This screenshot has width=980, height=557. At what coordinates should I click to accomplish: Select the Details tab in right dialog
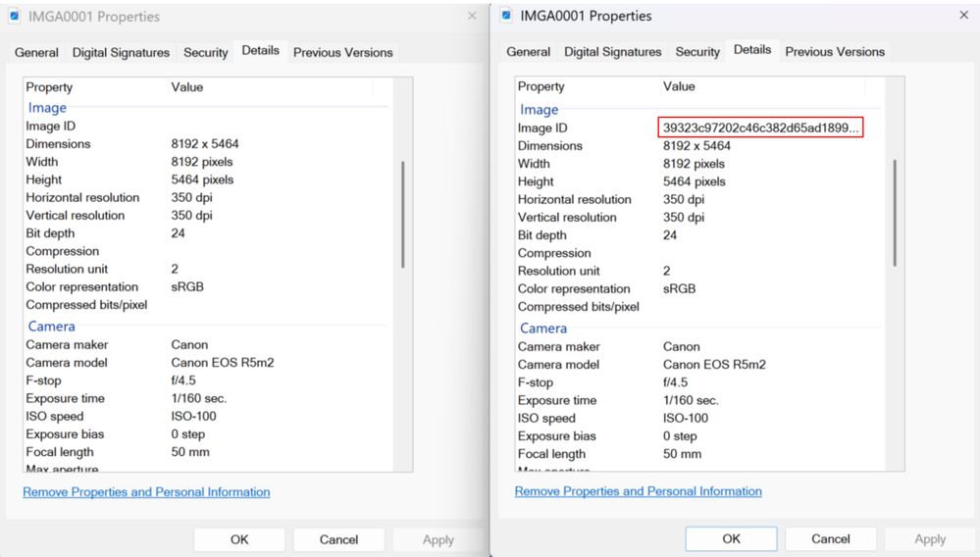coord(752,50)
